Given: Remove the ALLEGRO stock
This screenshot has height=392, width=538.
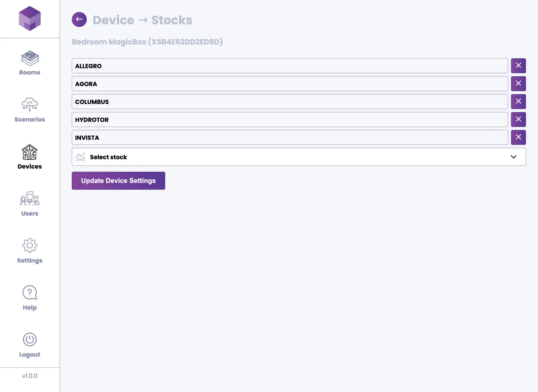Looking at the screenshot, I should tap(518, 66).
